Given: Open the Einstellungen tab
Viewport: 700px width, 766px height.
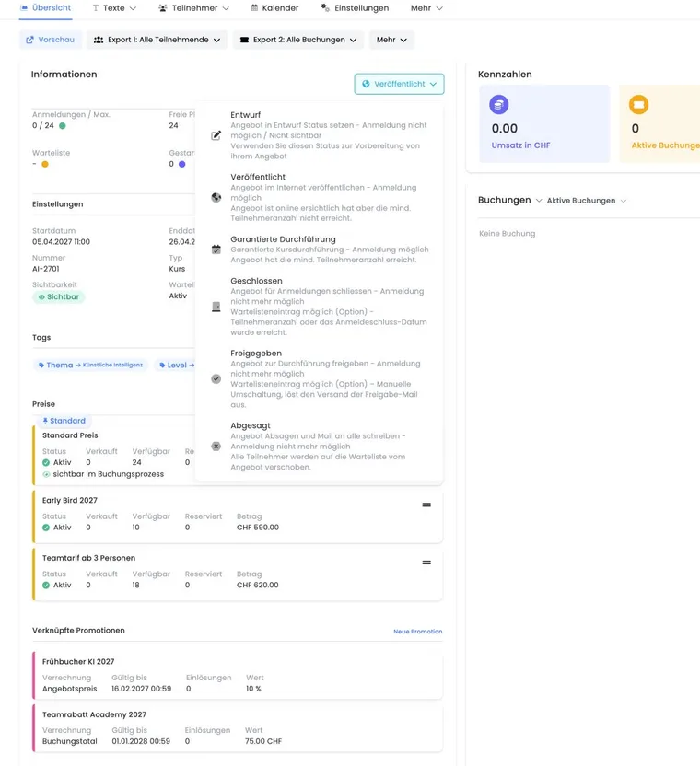Looking at the screenshot, I should [x=355, y=7].
